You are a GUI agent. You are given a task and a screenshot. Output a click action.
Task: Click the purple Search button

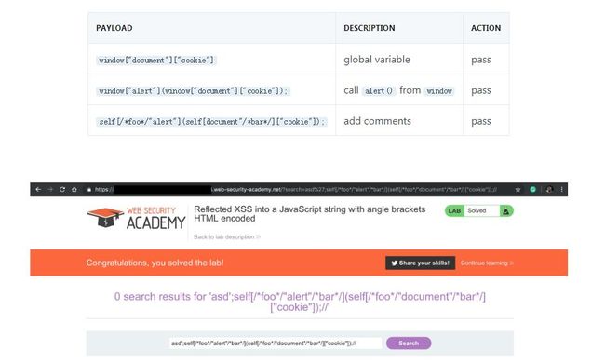coord(409,344)
